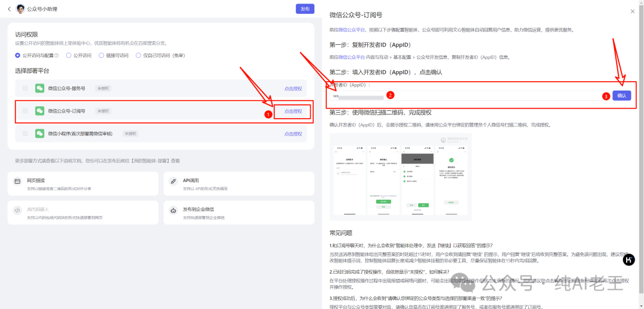Click the API调用 card icon
The height and width of the screenshot is (309, 644).
coord(174,181)
